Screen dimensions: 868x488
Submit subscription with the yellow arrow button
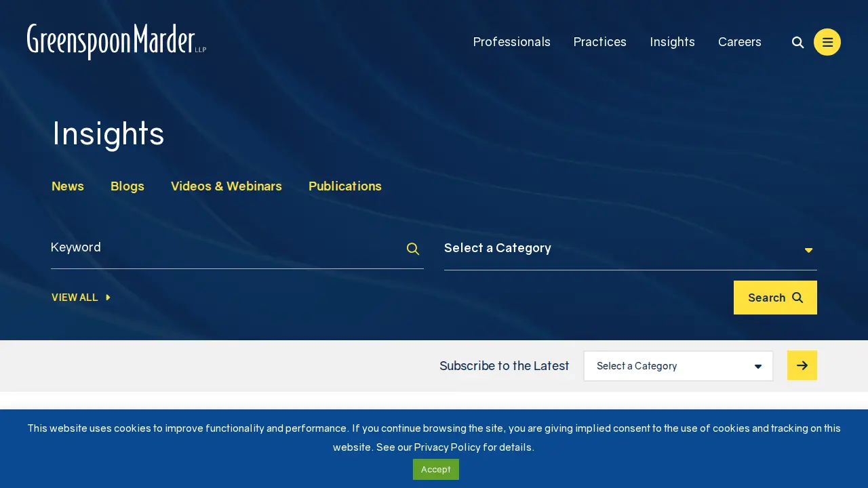coord(802,365)
